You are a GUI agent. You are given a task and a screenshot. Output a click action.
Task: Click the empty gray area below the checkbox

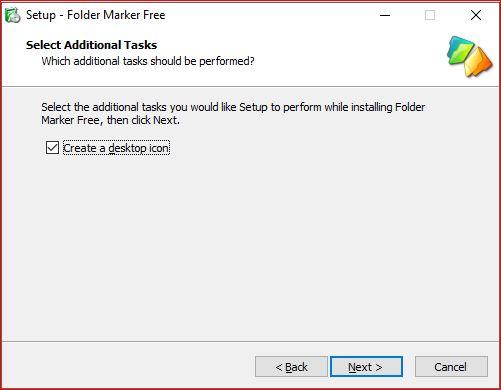(x=250, y=247)
